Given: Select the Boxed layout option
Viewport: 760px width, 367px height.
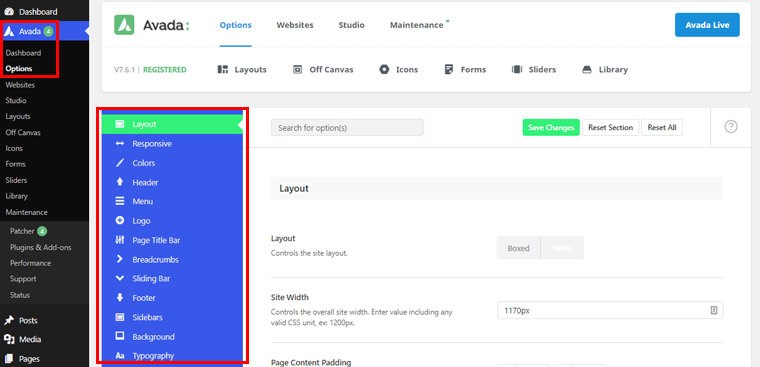Looking at the screenshot, I should pyautogui.click(x=519, y=248).
